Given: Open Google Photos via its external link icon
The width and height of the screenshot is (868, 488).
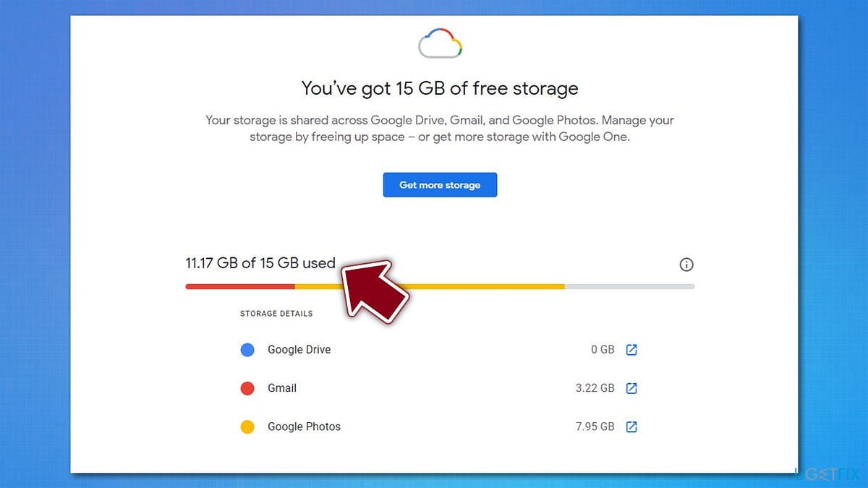Looking at the screenshot, I should 631,427.
